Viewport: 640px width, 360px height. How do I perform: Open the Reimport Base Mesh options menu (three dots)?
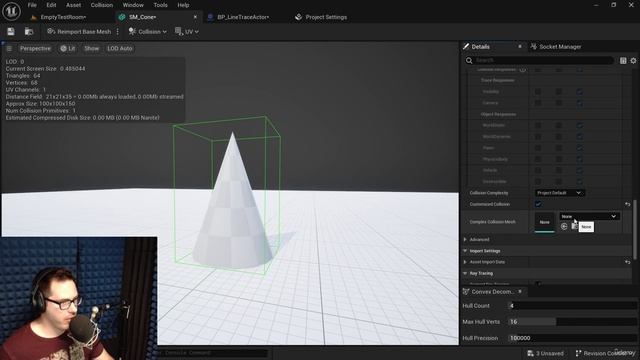point(118,31)
